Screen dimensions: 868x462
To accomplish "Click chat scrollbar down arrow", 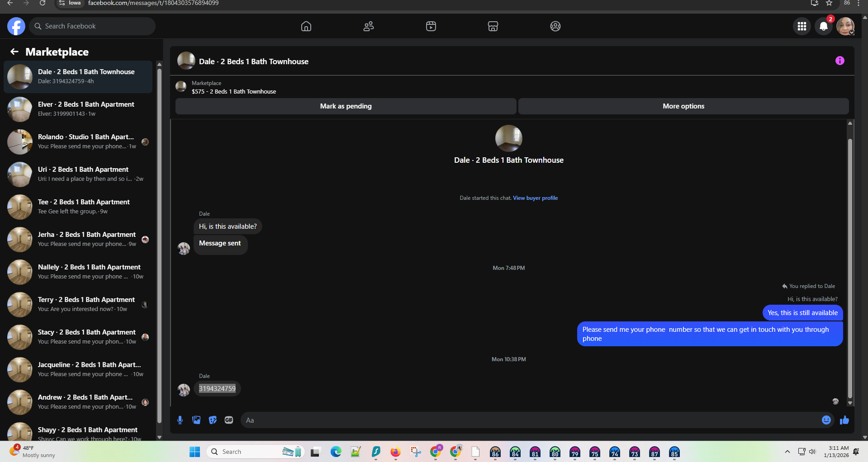I will coord(850,403).
